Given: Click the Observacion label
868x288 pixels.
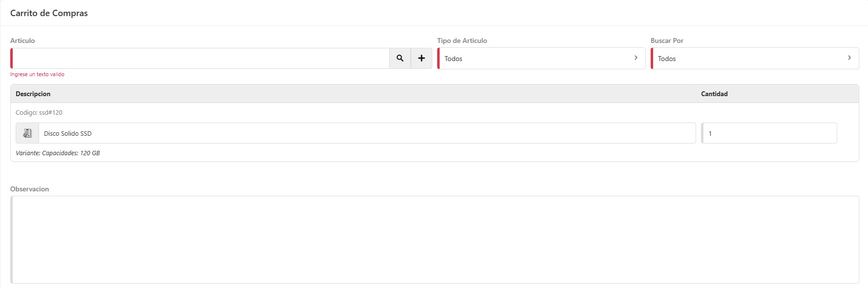Looking at the screenshot, I should pos(29,189).
